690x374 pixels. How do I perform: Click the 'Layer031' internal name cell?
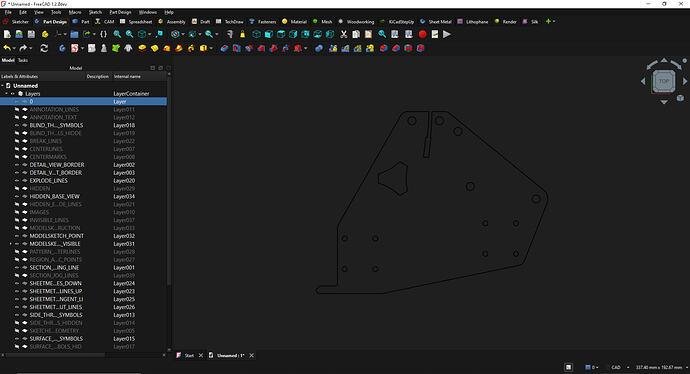point(124,244)
